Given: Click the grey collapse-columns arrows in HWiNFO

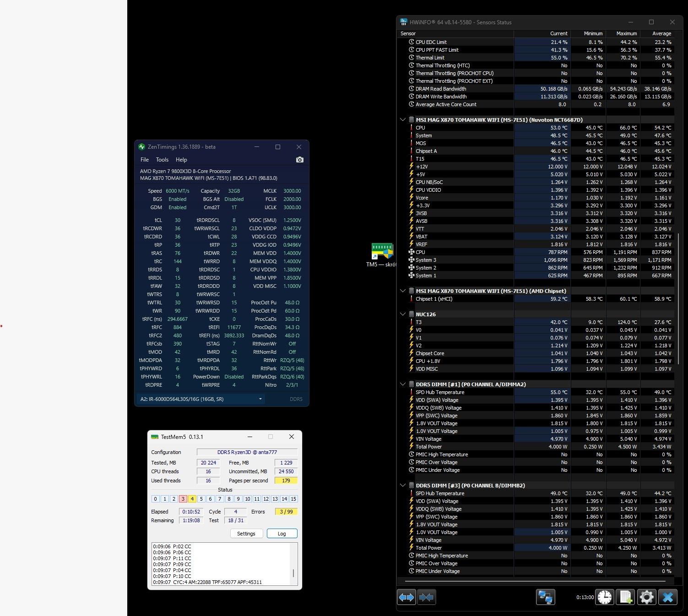Looking at the screenshot, I should pos(426,597).
